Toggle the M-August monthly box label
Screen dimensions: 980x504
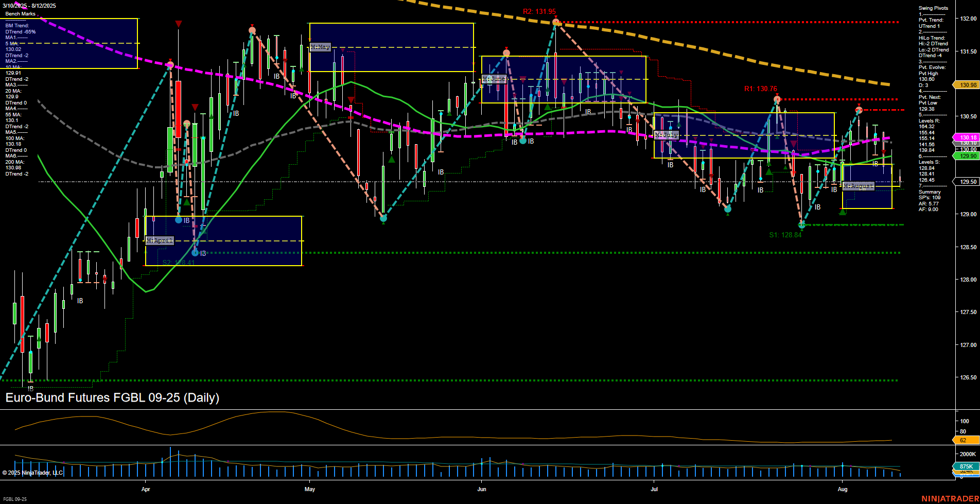click(859, 186)
